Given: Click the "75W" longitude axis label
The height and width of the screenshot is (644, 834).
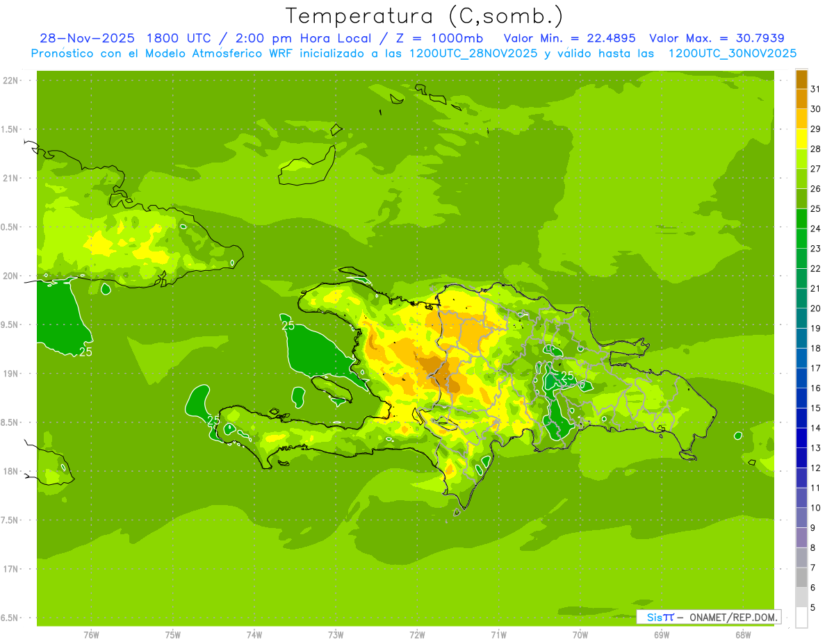Looking at the screenshot, I should click(x=172, y=634).
